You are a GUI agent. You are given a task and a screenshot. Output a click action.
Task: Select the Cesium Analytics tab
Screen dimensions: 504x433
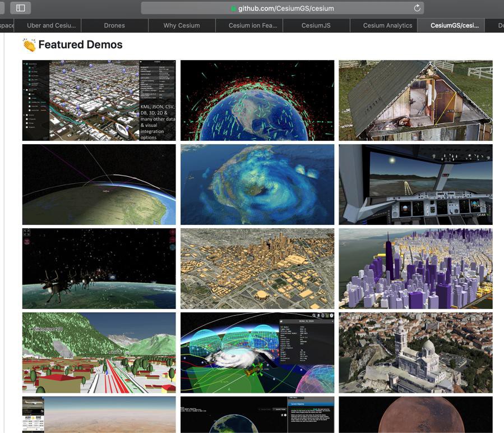[x=383, y=25]
